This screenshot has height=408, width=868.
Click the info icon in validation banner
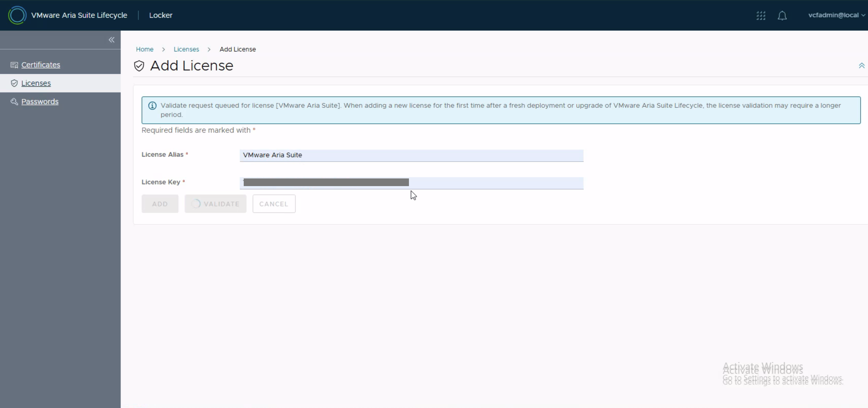152,106
